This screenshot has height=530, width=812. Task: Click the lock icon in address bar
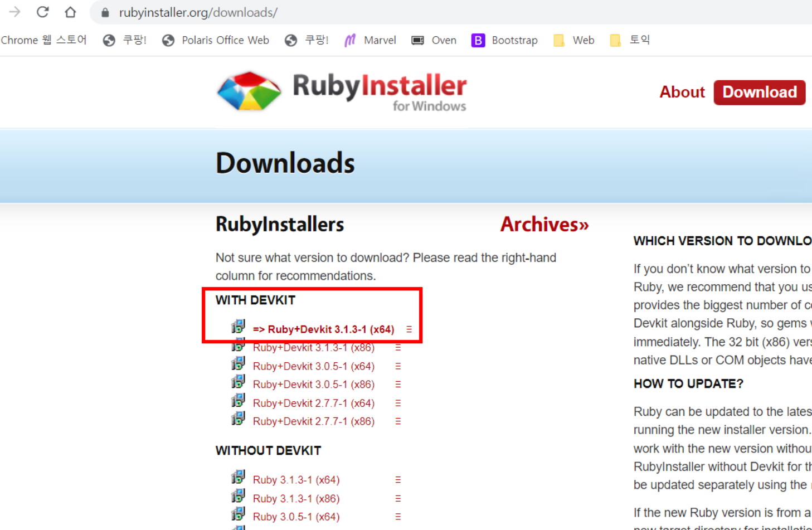pos(105,12)
